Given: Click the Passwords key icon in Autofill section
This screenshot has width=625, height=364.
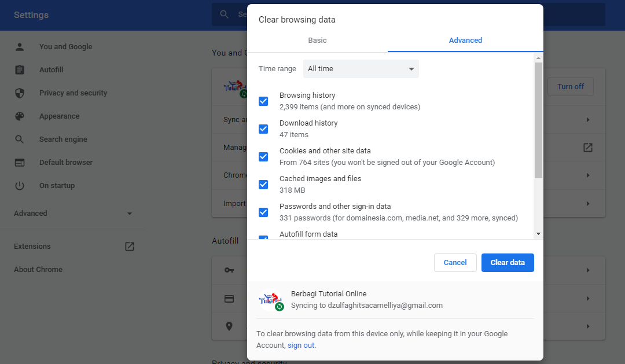Looking at the screenshot, I should 229,270.
